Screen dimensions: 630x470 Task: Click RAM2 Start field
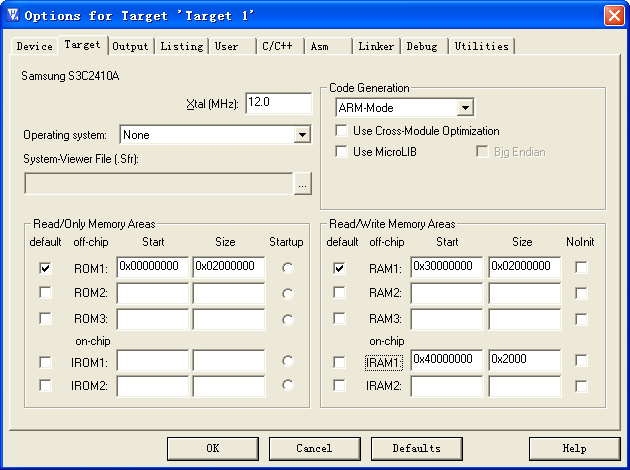coord(447,293)
